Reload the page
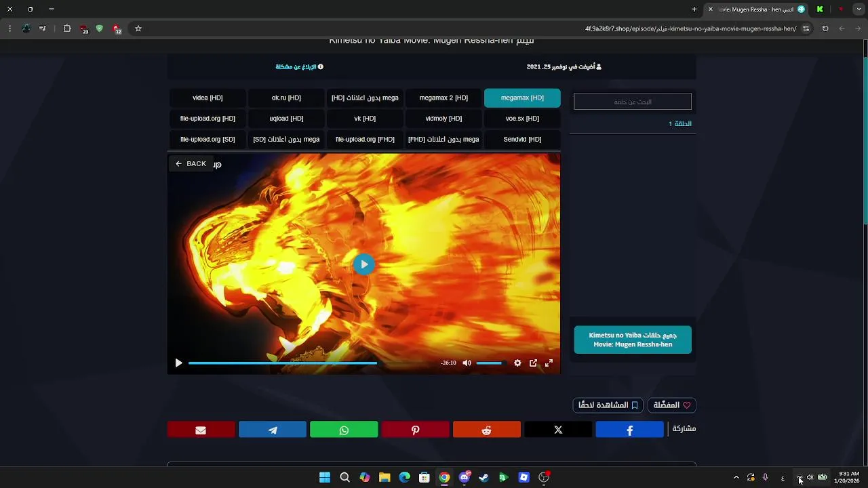Screen dimensions: 868x488 tap(825, 28)
